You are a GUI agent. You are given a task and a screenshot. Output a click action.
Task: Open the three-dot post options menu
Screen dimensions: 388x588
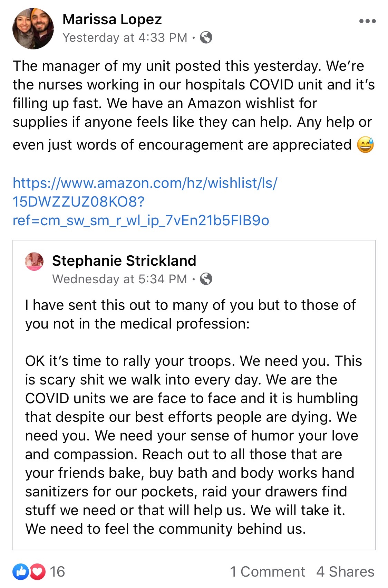click(x=367, y=21)
